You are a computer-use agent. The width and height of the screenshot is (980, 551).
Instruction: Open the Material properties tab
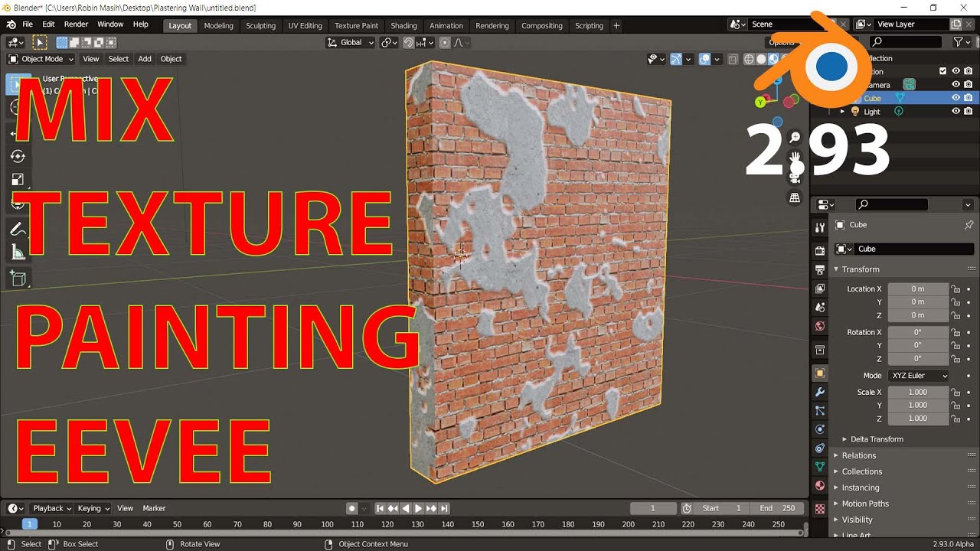coord(820,485)
